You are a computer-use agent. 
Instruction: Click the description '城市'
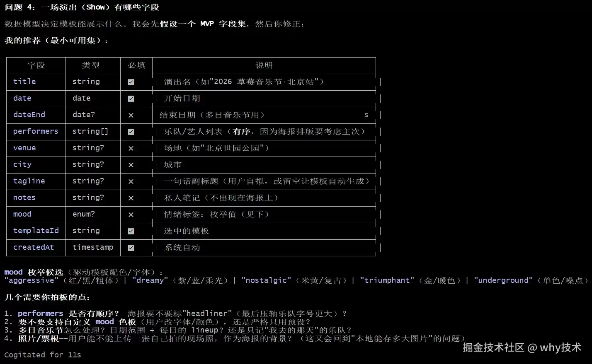pos(173,165)
